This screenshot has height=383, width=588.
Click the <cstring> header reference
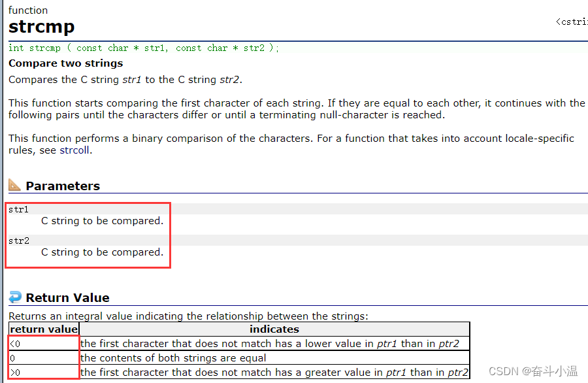pos(572,22)
